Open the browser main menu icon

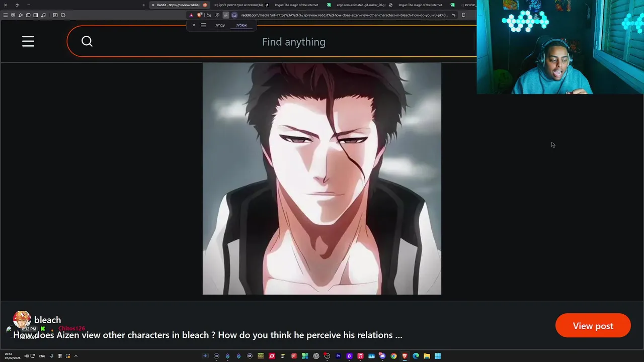point(6,15)
